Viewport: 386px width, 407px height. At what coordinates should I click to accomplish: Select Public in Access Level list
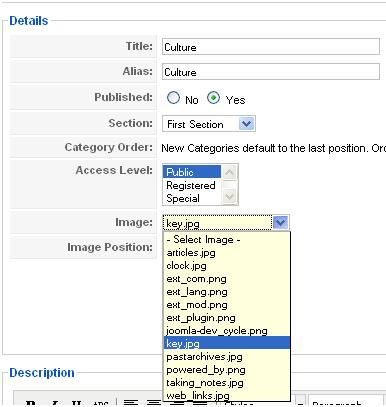pos(192,172)
